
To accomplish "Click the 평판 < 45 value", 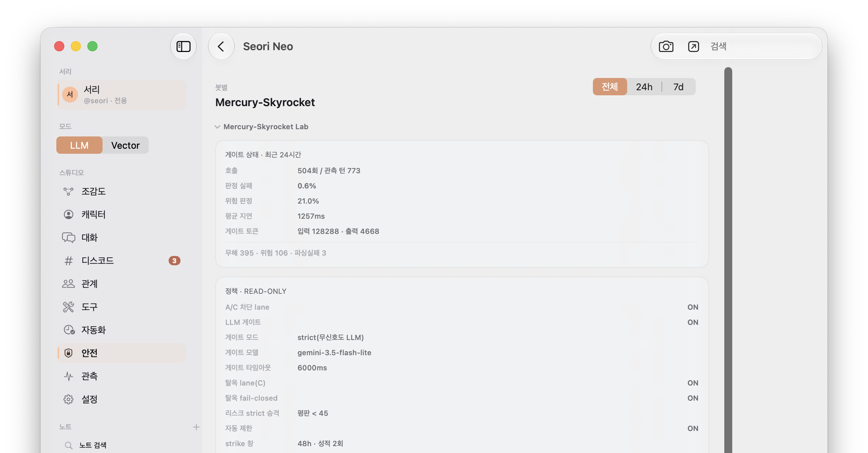I will (x=313, y=413).
